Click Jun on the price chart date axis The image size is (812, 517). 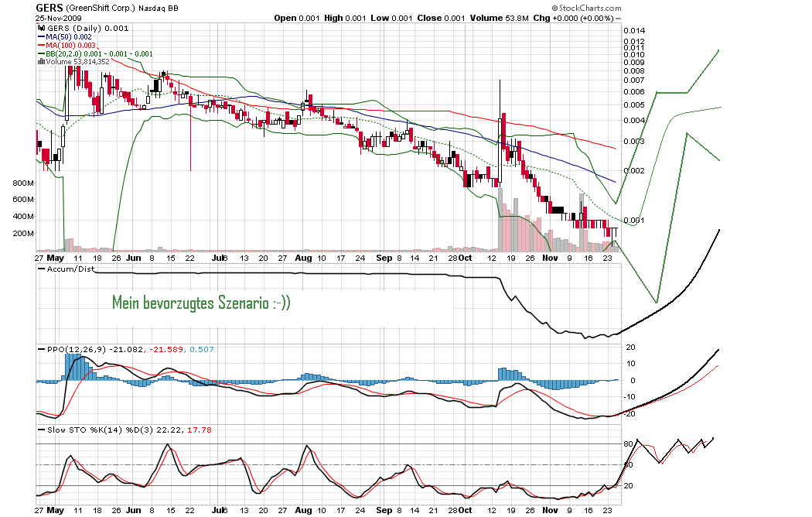tap(134, 258)
